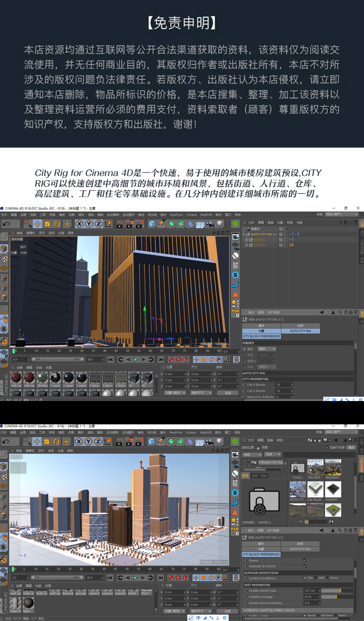Select the grunge material swatch

[81, 593]
